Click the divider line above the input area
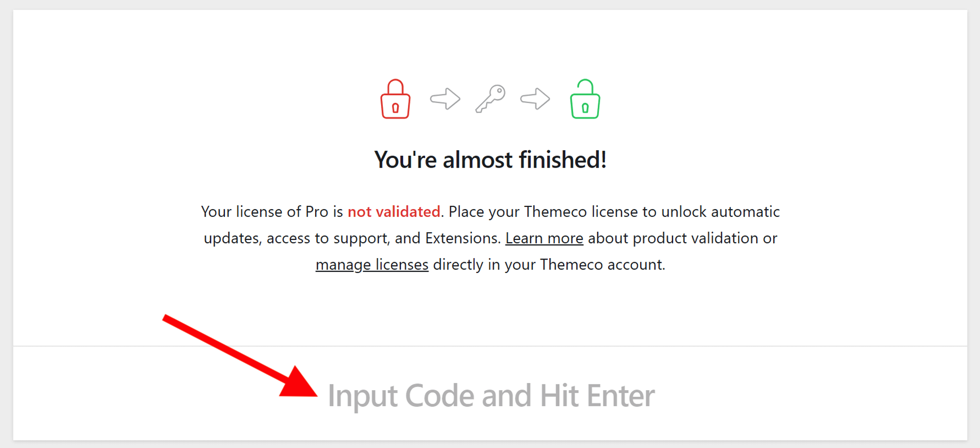Image resolution: width=980 pixels, height=448 pixels. pos(490,346)
